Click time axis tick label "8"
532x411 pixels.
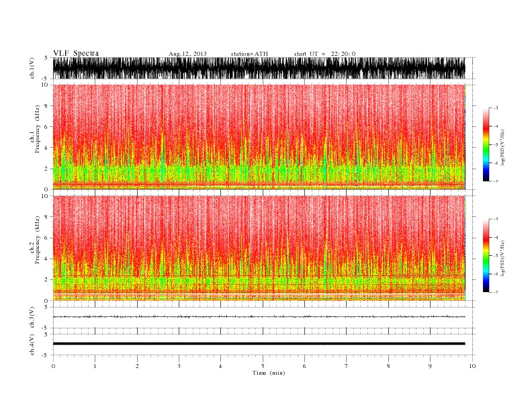[x=388, y=366]
